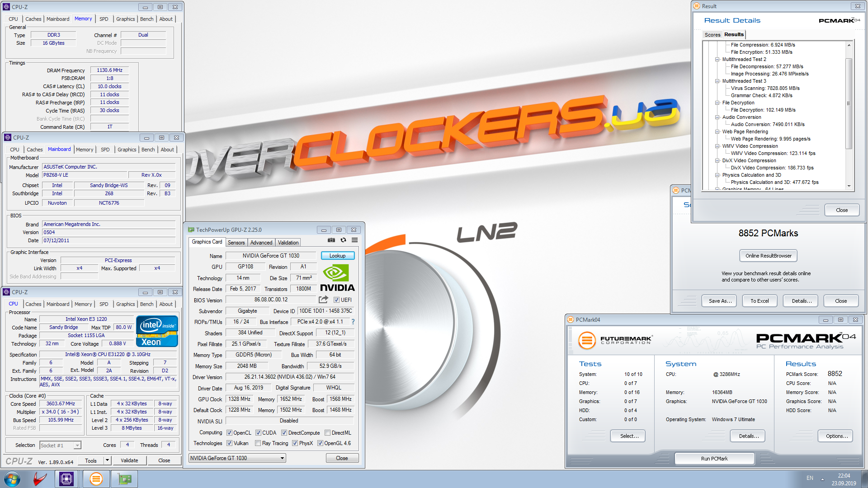Click the To Excel button
Image resolution: width=868 pixels, height=488 pixels.
(759, 301)
